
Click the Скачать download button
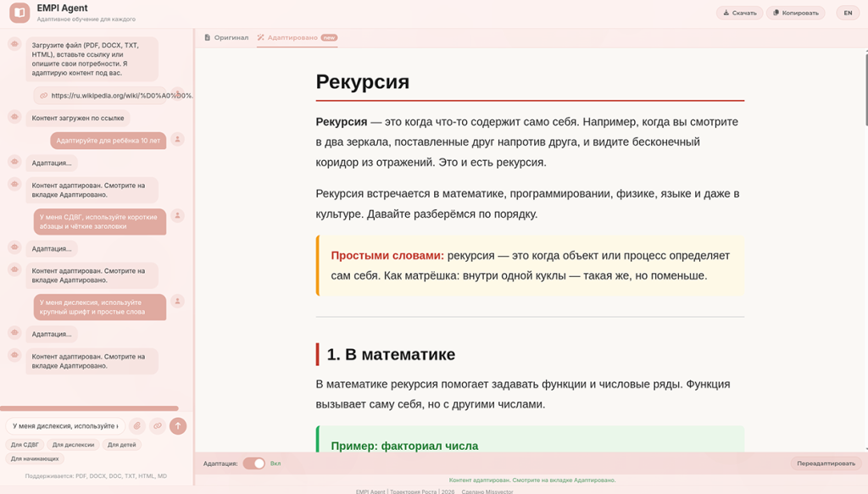[739, 13]
